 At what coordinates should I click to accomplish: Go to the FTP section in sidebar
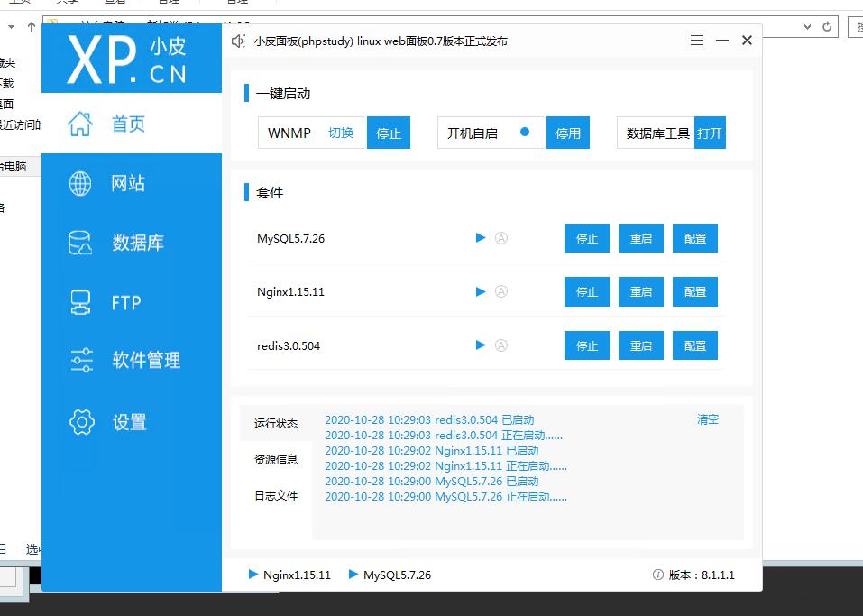coord(125,303)
